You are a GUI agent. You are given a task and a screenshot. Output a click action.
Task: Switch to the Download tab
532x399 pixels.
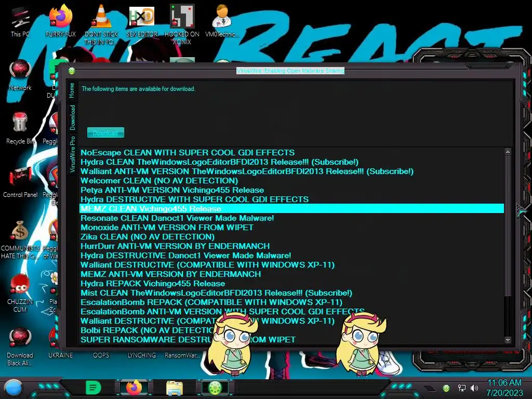(72, 117)
